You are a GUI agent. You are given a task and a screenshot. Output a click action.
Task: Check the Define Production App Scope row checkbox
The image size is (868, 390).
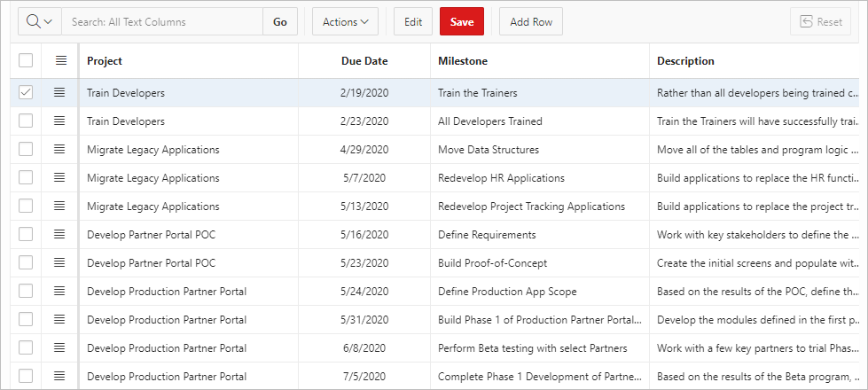click(26, 291)
